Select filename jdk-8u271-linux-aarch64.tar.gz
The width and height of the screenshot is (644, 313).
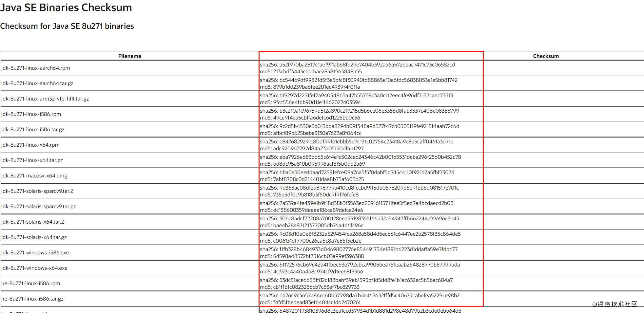click(37, 83)
